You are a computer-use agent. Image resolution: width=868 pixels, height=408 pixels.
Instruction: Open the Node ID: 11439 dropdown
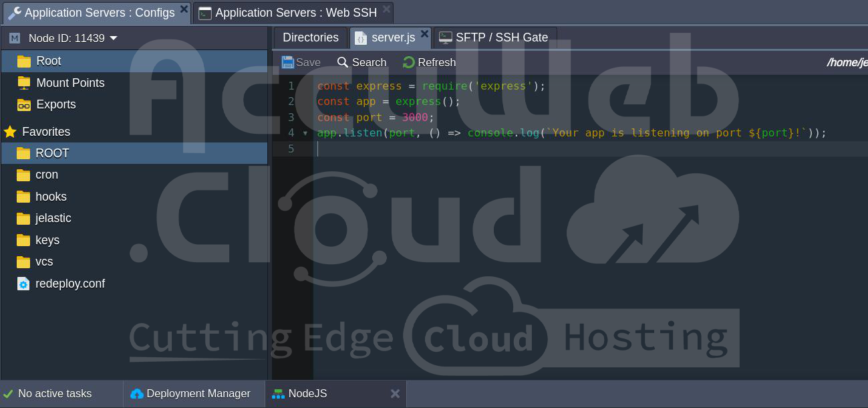tap(113, 38)
